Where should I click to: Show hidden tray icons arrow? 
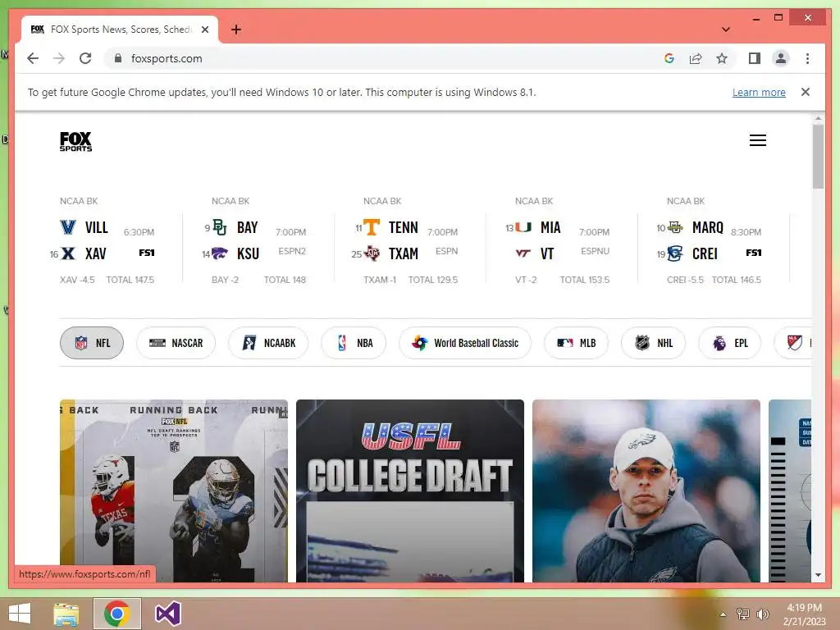click(724, 614)
